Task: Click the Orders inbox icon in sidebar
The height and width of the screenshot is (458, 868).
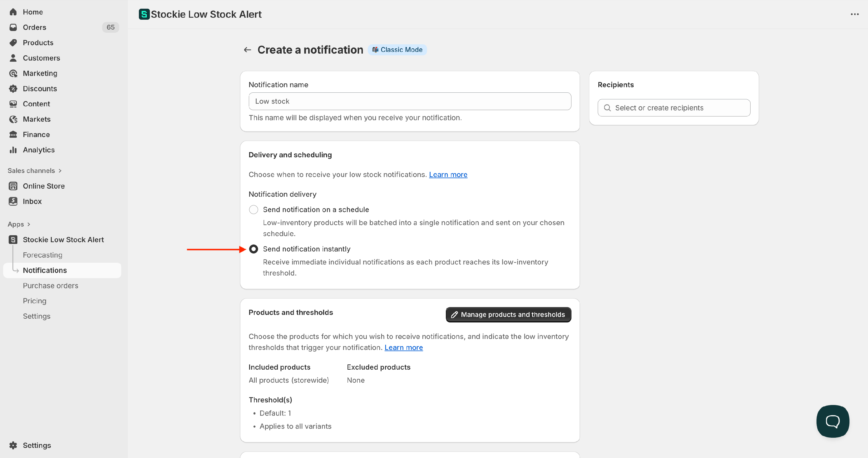Action: click(x=13, y=27)
